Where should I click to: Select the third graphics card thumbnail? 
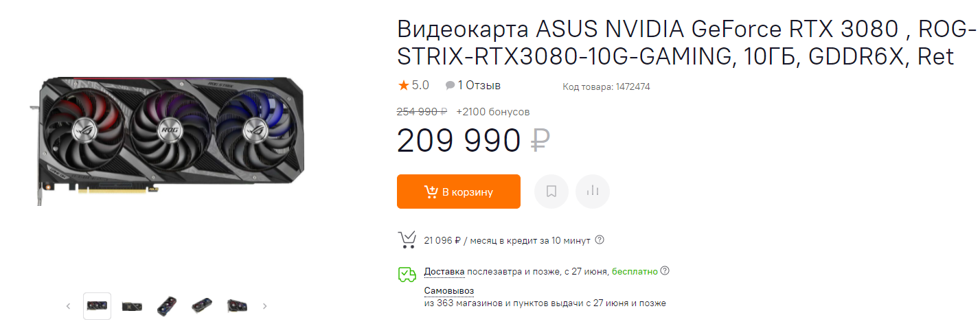coord(167,305)
